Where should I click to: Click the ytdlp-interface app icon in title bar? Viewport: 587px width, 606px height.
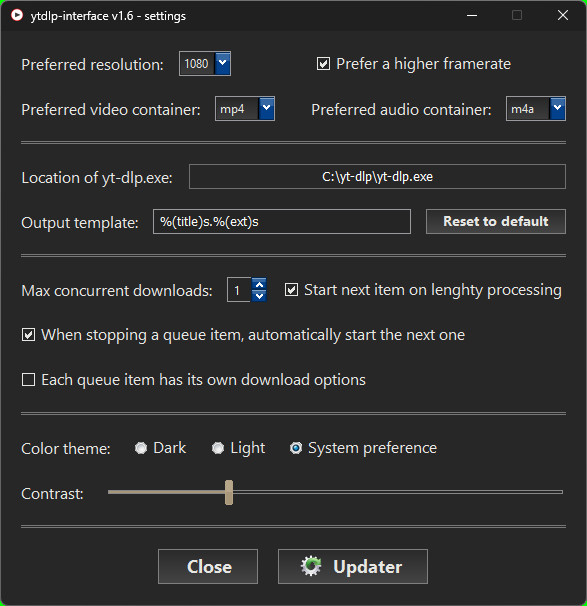pos(17,15)
